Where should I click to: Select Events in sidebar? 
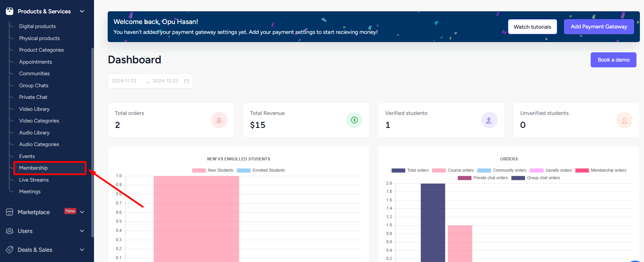27,156
